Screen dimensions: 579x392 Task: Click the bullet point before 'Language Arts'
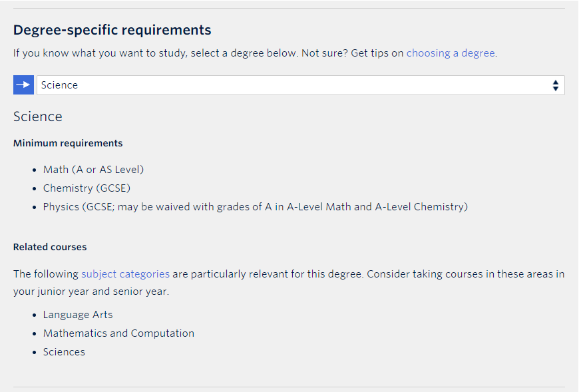[35, 315]
